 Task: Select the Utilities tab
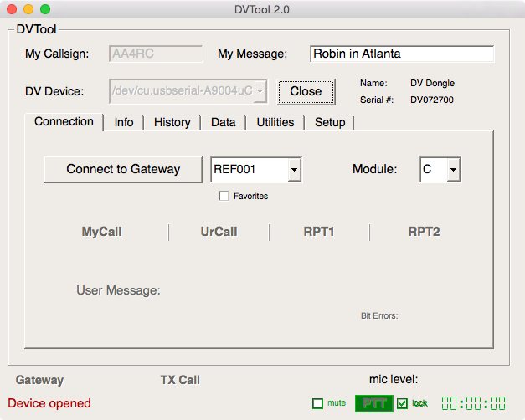(x=275, y=122)
